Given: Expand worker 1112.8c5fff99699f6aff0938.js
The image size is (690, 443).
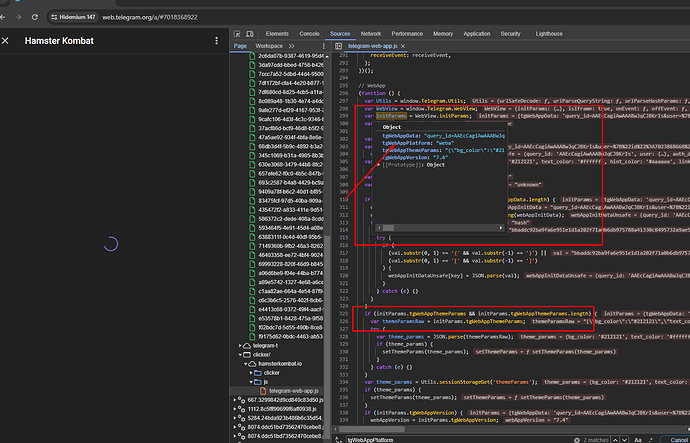Looking at the screenshot, I should (235, 409).
